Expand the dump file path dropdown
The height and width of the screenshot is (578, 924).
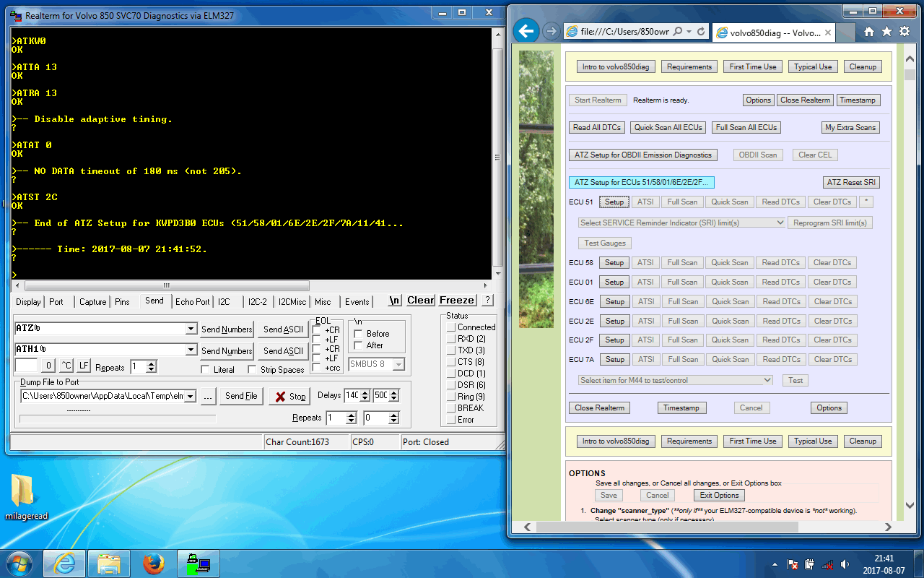point(191,396)
